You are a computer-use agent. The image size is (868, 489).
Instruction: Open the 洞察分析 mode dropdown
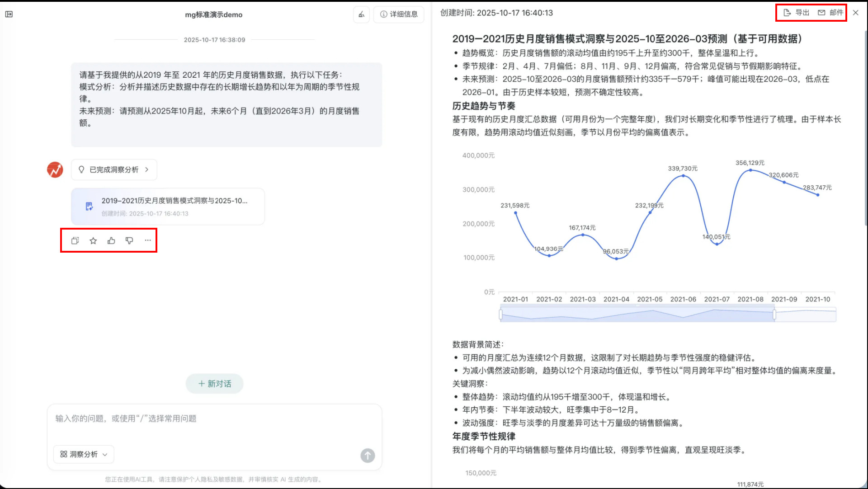click(84, 454)
